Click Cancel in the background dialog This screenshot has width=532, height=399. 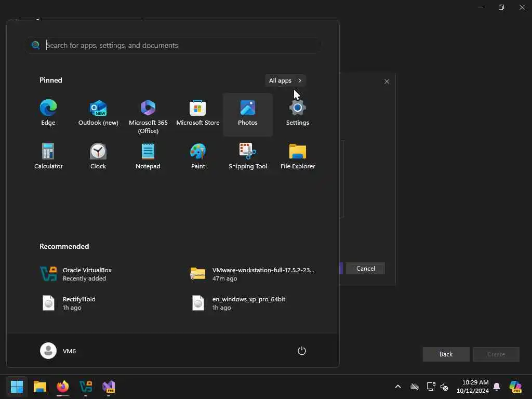[x=365, y=269]
